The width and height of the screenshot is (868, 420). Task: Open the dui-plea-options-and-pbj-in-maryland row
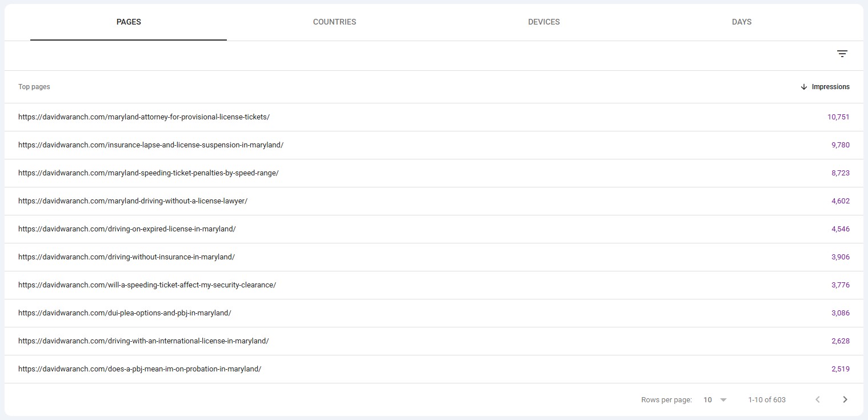[x=434, y=313]
